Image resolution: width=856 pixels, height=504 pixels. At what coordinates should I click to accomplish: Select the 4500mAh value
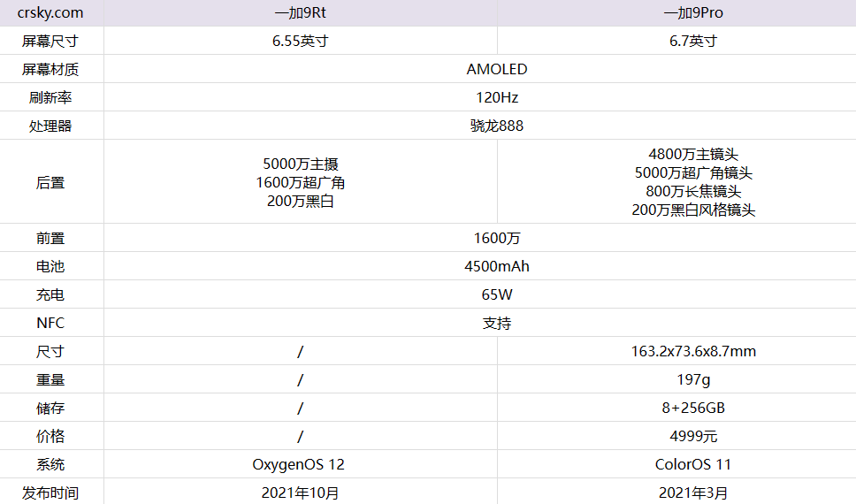pos(497,266)
